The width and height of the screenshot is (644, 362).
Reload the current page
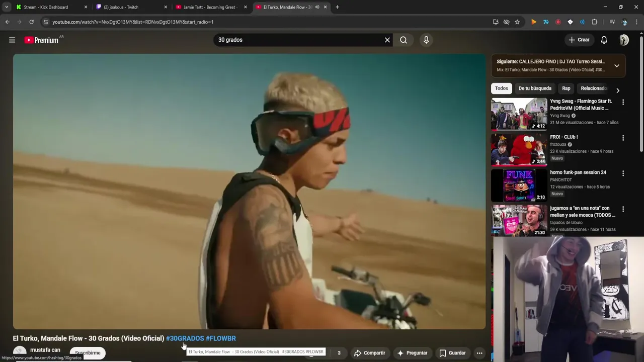point(31,22)
